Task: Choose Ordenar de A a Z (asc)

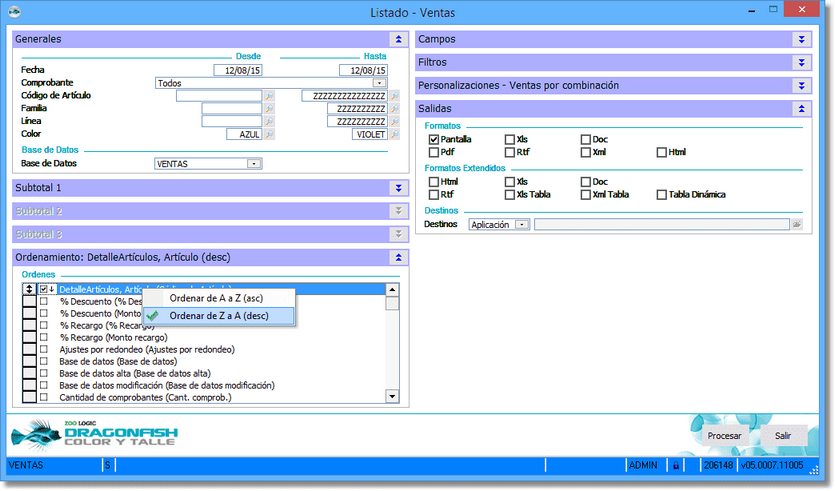Action: [x=215, y=298]
